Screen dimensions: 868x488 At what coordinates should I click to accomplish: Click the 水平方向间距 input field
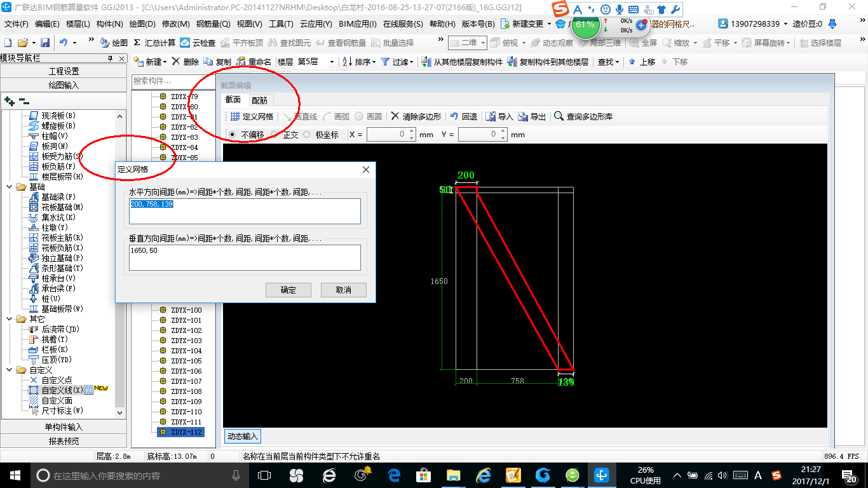(x=245, y=211)
